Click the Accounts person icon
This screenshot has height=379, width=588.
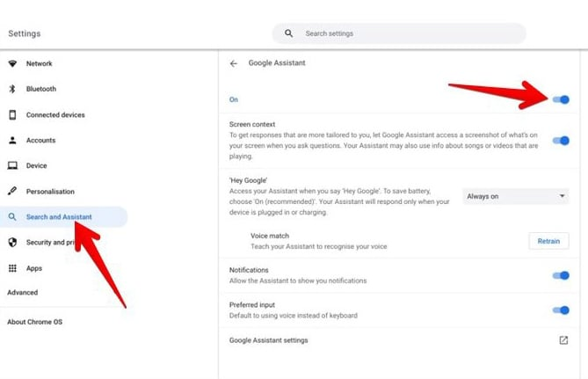[12, 141]
